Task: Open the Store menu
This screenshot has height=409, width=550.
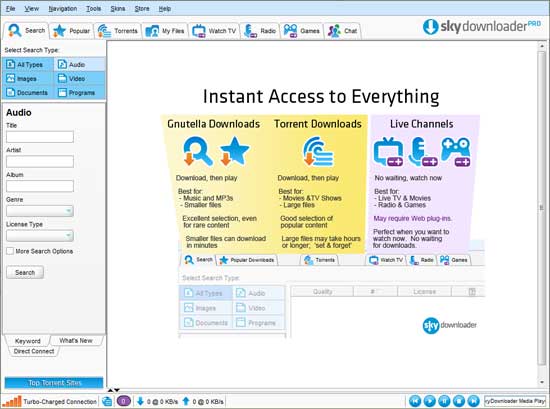Action: click(142, 8)
